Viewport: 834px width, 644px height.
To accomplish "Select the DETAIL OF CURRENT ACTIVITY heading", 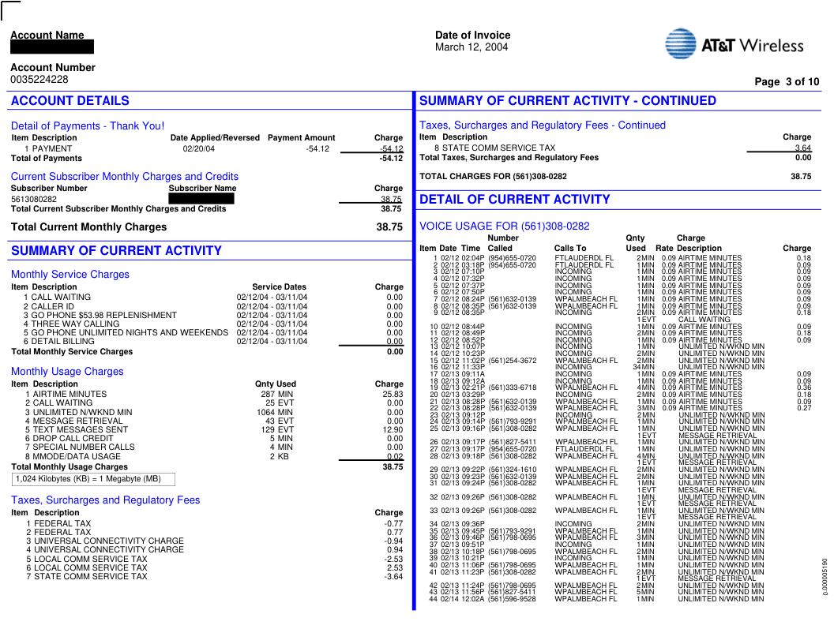I will coord(514,200).
